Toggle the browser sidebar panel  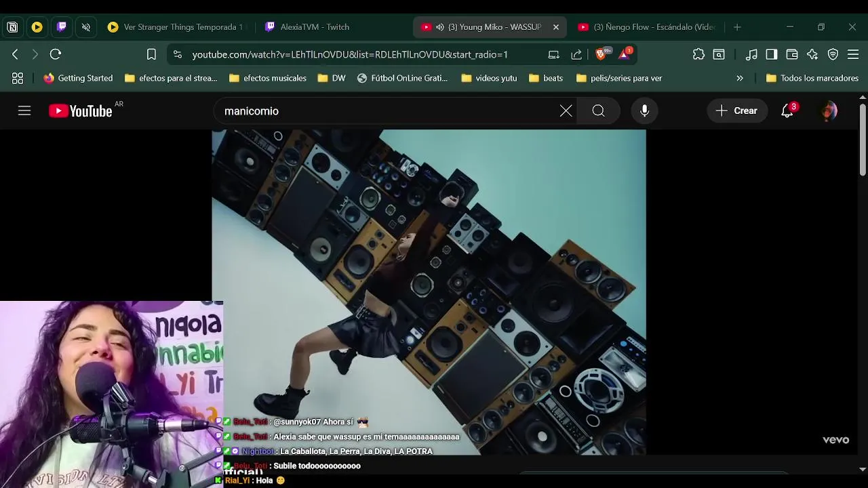(x=772, y=54)
